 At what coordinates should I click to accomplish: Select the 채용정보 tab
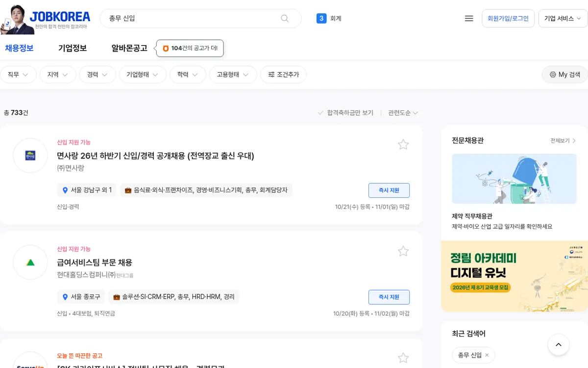pos(19,48)
